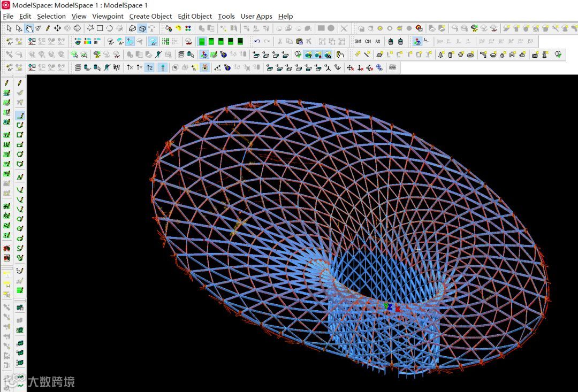Open the Create Object menu
578x392 pixels.
point(150,16)
